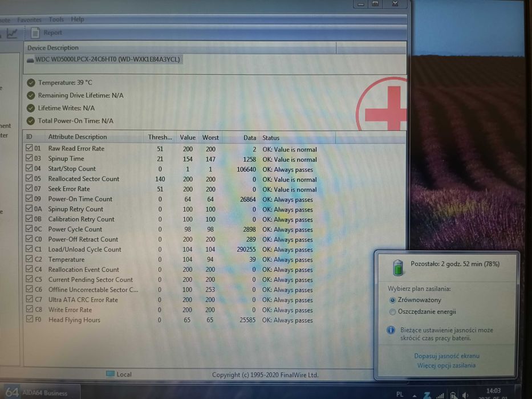Viewport: 532px width, 399px height.
Task: Click the Device Description column header
Action: [180, 48]
